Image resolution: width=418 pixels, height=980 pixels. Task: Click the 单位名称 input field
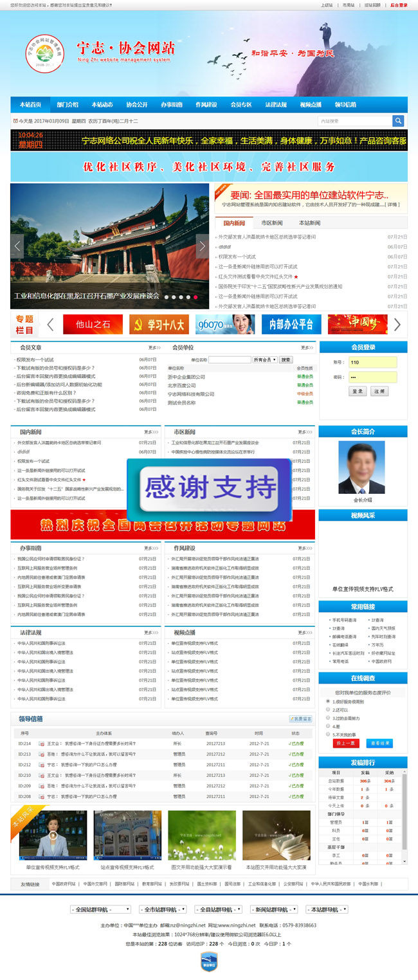(x=229, y=360)
